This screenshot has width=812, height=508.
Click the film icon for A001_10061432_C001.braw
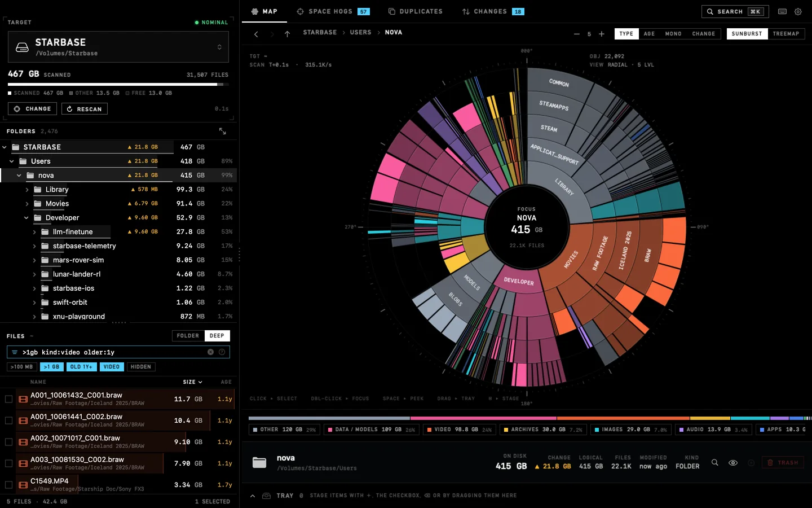23,399
